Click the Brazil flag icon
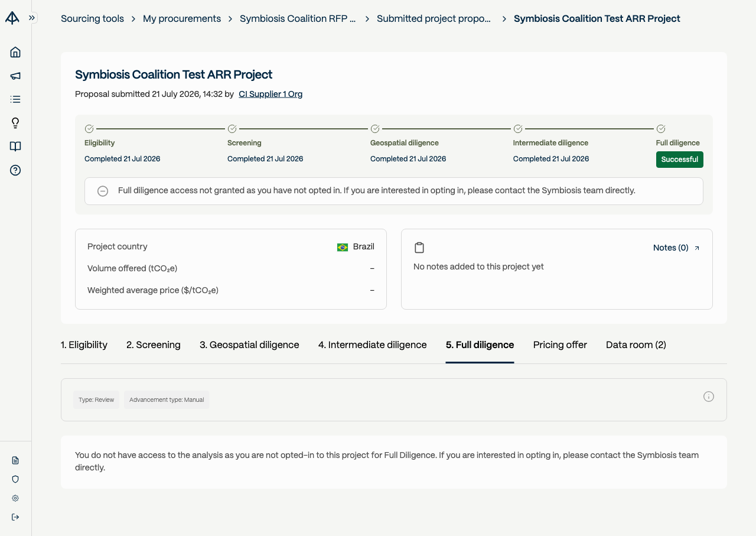 [343, 247]
